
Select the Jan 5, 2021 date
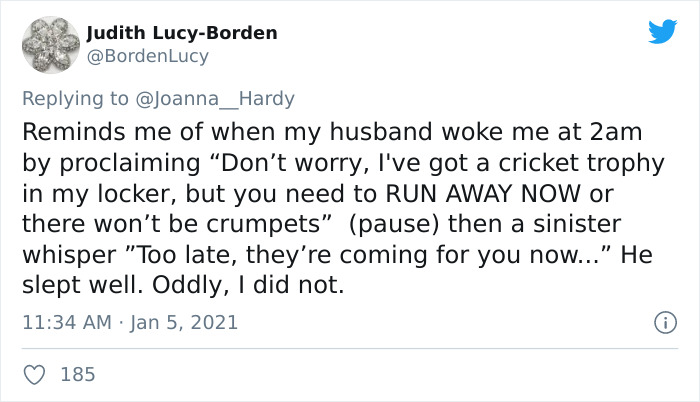[184, 323]
